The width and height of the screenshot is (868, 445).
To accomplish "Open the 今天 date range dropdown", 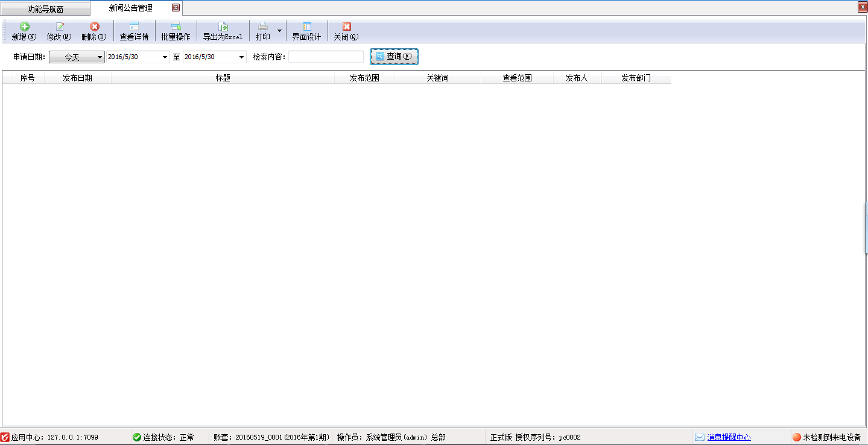I will coord(77,57).
